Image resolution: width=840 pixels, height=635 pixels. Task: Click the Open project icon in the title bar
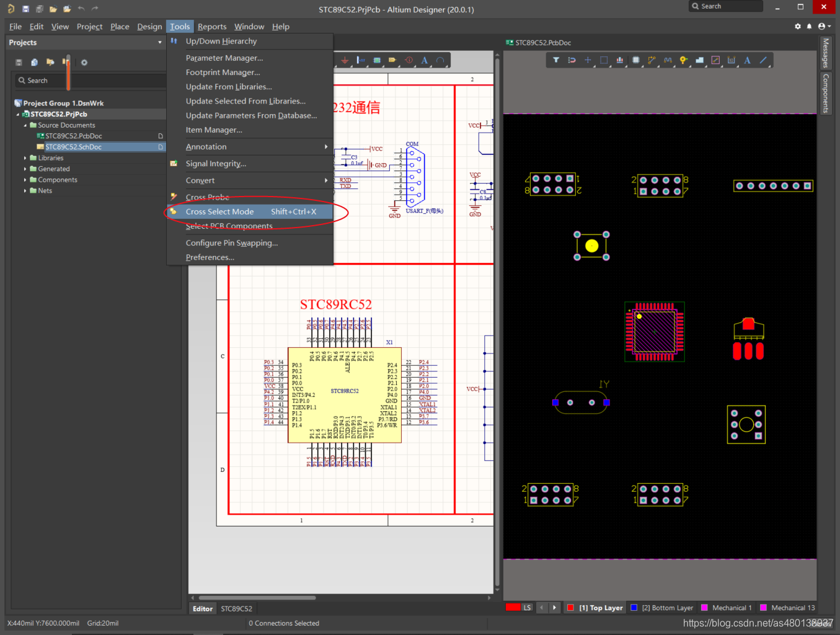coord(67,9)
